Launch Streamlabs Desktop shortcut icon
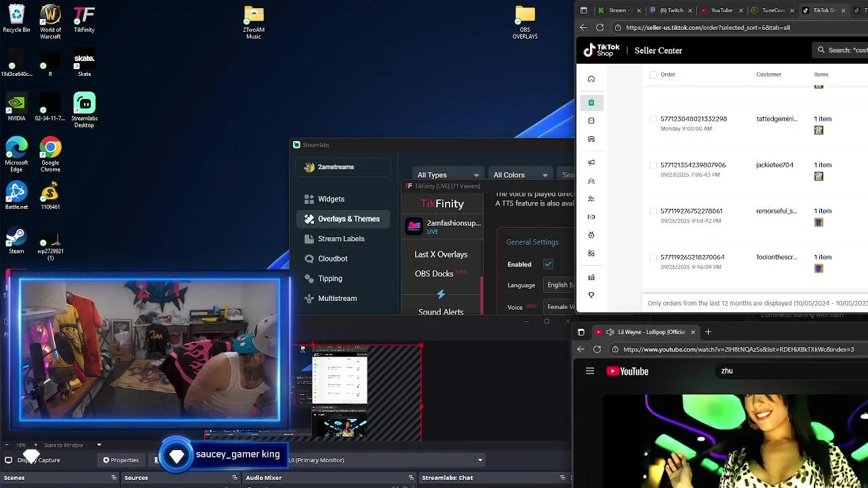Viewport: 868px width, 488px height. click(84, 110)
